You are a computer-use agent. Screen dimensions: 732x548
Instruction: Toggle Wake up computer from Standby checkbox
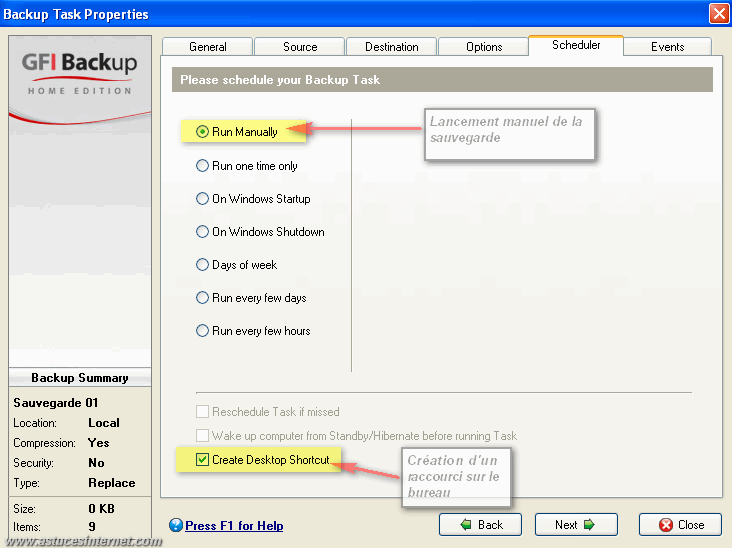(x=202, y=436)
